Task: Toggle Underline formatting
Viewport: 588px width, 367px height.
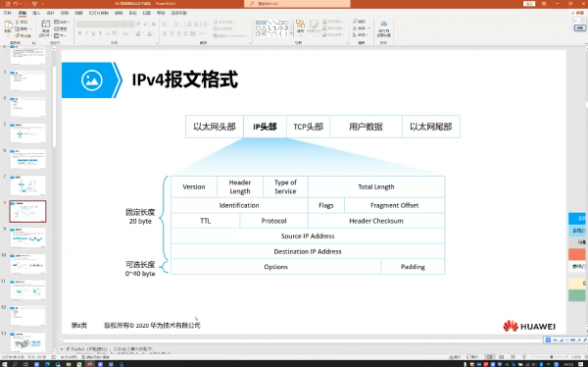Action: click(93, 33)
